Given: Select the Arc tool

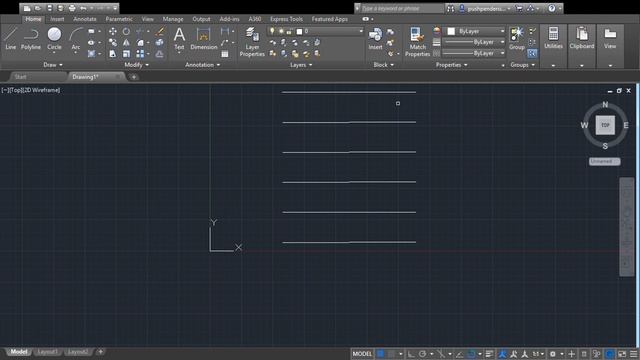Looking at the screenshot, I should [76, 39].
